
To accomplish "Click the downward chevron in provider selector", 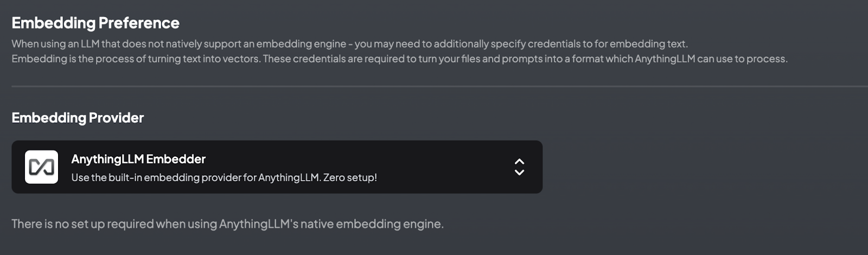I will tap(519, 173).
